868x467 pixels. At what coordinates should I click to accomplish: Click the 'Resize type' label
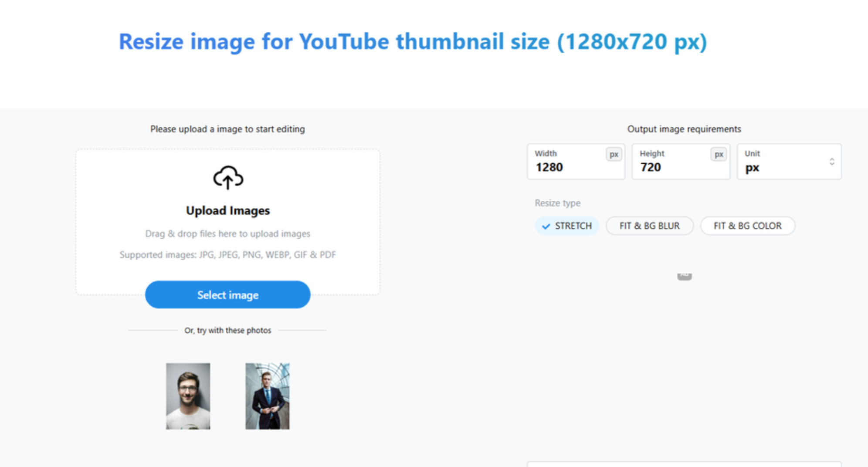[557, 203]
